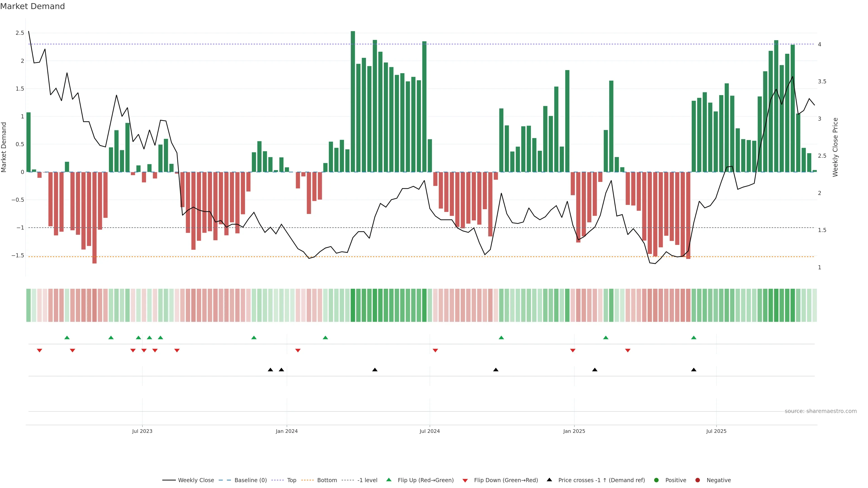Click the tallest green bar in 2024
Image resolution: width=868 pixels, height=488 pixels.
tap(353, 101)
